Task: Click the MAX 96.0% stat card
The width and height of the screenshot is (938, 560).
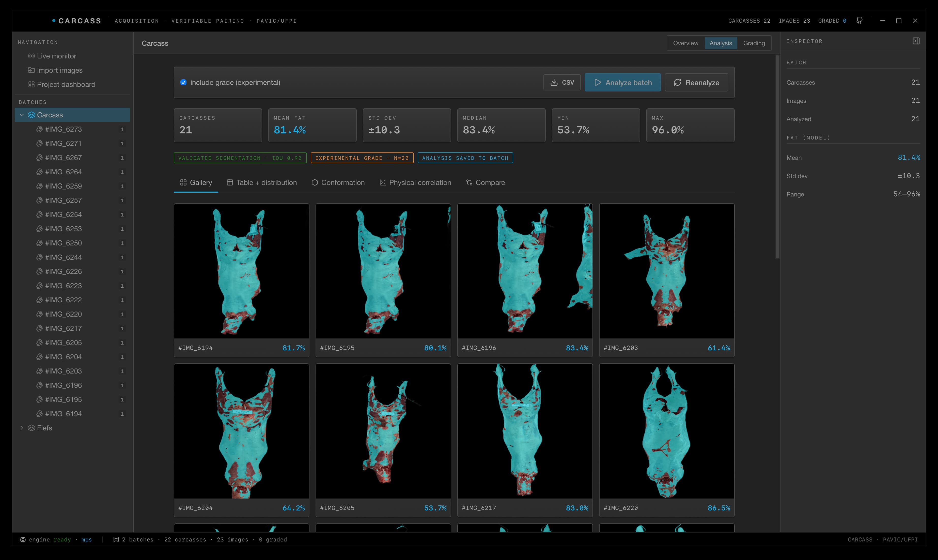Action: pyautogui.click(x=691, y=125)
